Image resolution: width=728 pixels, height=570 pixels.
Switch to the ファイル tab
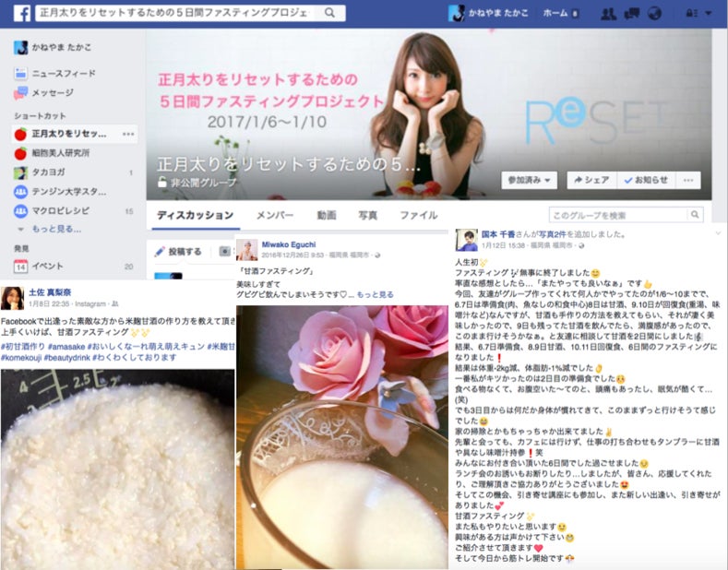click(x=419, y=215)
